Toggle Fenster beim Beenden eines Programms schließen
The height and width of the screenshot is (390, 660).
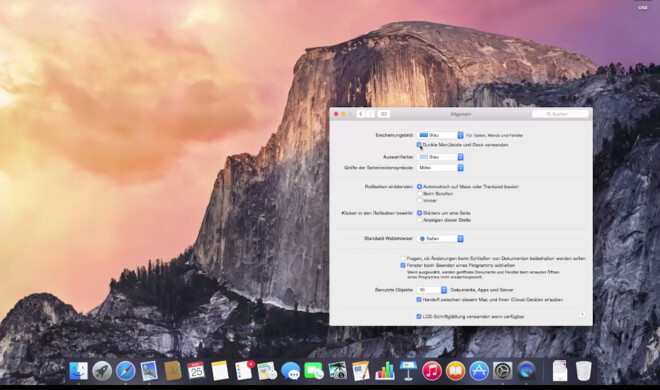(x=403, y=265)
